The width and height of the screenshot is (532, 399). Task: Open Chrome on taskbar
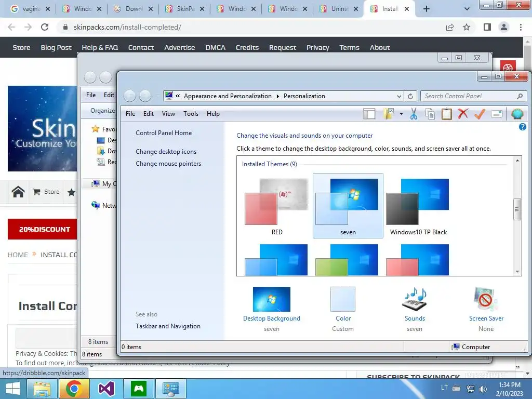pos(74,389)
